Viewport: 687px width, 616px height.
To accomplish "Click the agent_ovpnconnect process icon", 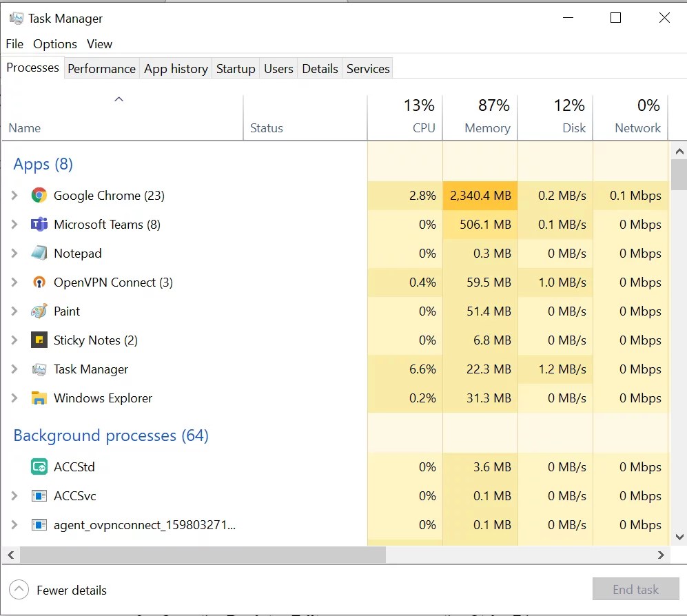I will point(39,525).
